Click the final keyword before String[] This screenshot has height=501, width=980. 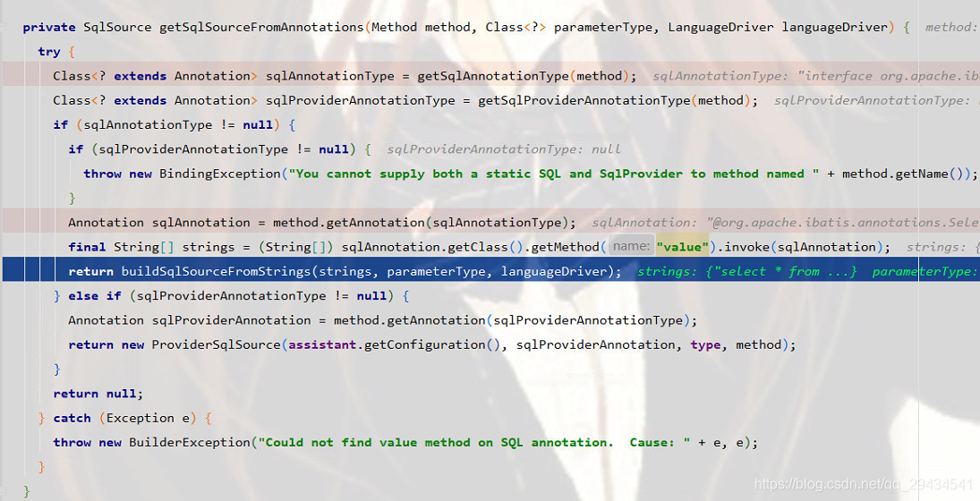pyautogui.click(x=87, y=247)
